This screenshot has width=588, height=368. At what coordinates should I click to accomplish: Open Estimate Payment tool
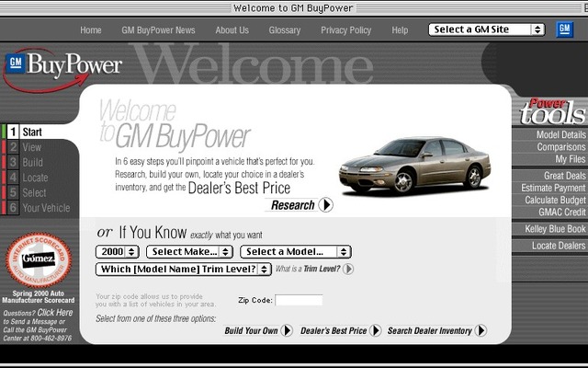553,188
